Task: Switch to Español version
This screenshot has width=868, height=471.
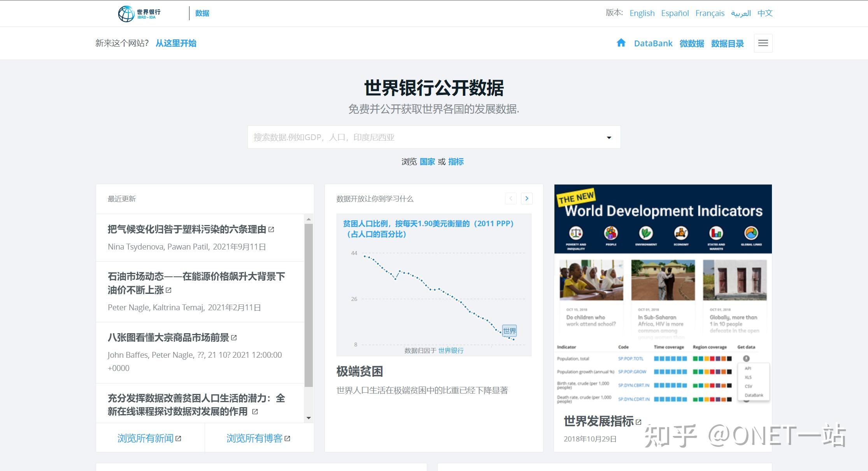Action: pyautogui.click(x=675, y=13)
